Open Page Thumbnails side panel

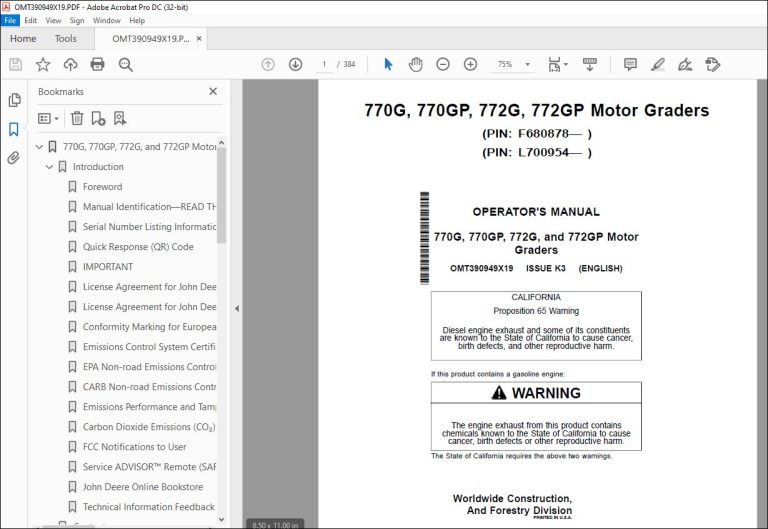pos(14,100)
